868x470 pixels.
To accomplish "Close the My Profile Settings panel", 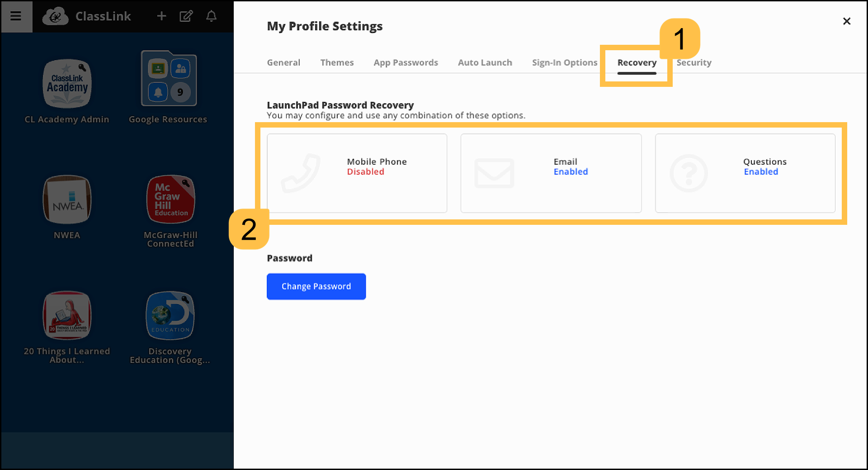I will [x=847, y=21].
